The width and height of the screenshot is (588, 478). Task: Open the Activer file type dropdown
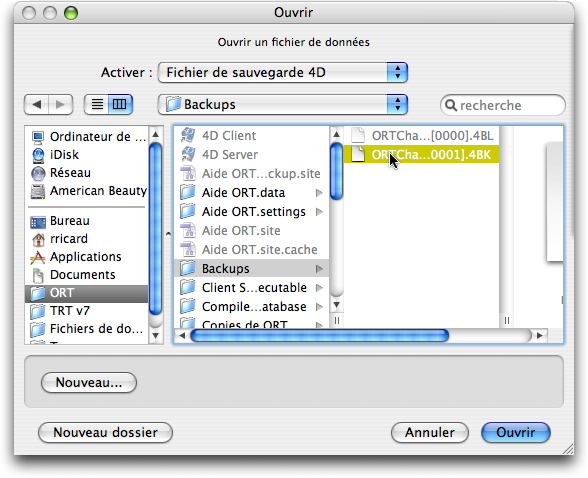point(283,72)
